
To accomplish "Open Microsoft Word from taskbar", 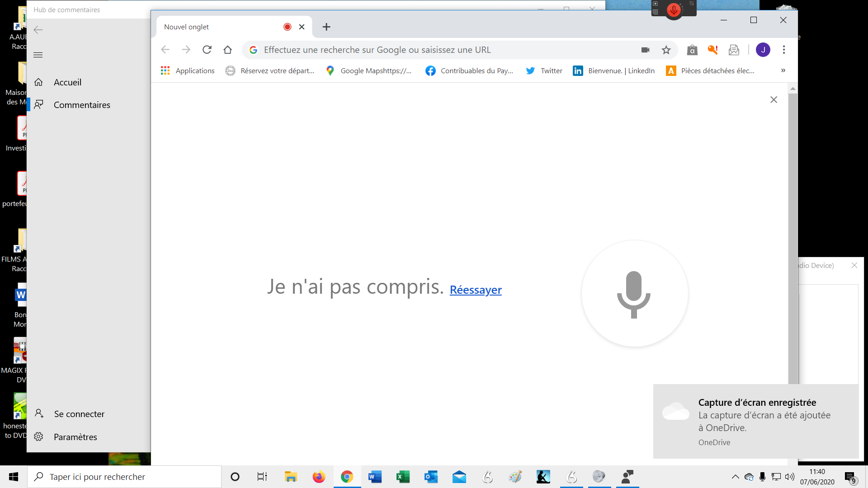I will (374, 477).
